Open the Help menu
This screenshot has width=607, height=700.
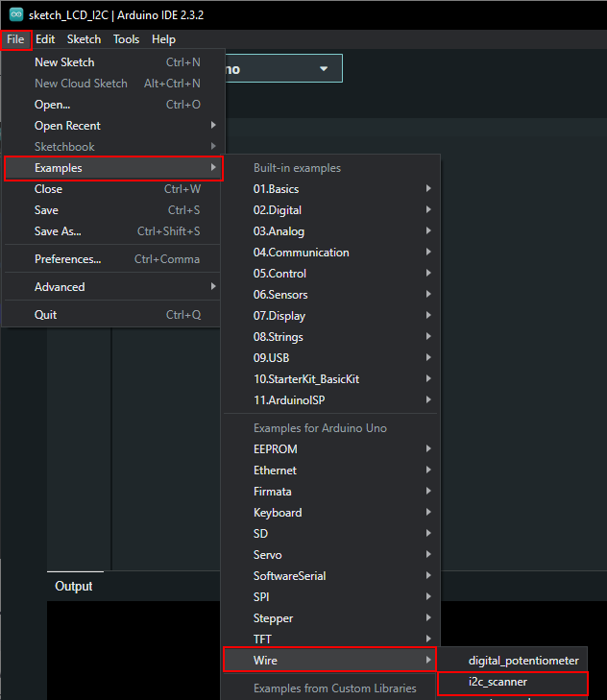point(163,39)
